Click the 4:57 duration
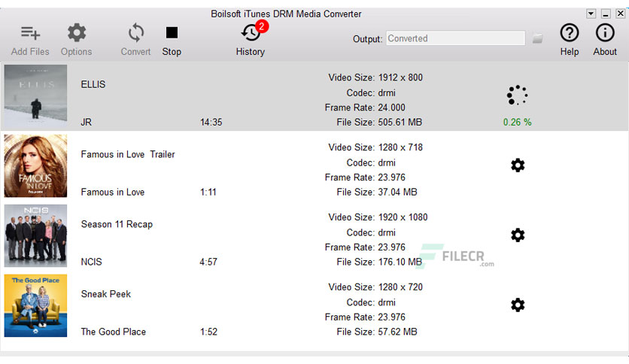629x364 pixels. tap(208, 262)
